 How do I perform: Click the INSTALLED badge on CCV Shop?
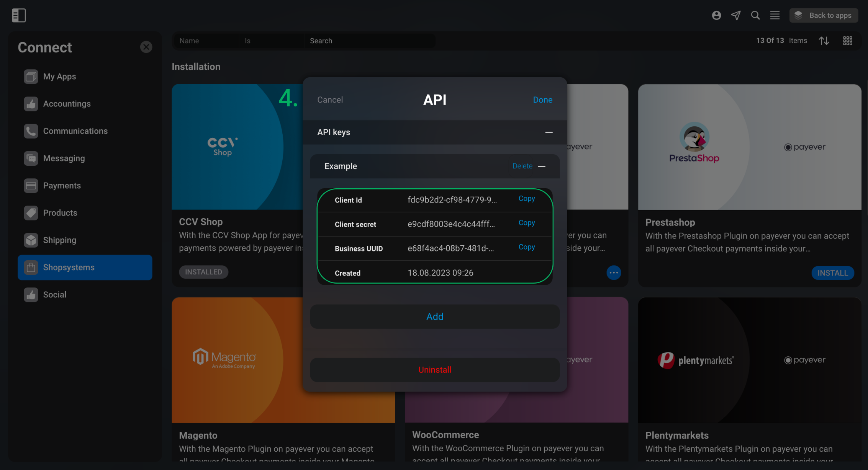pyautogui.click(x=203, y=272)
